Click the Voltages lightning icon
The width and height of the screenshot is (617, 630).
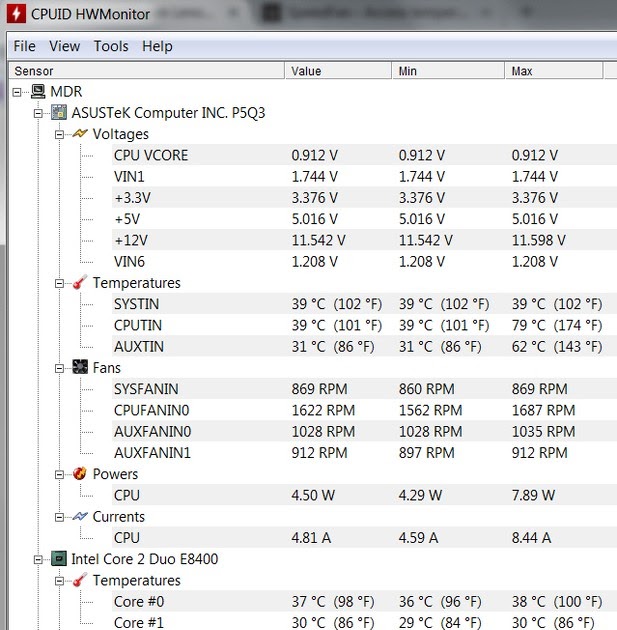click(x=80, y=133)
